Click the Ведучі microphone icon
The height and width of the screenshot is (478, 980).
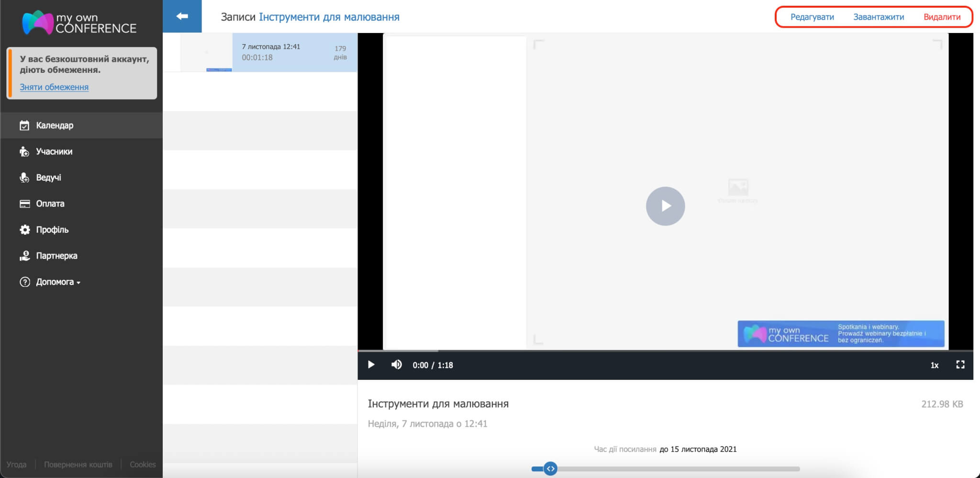coord(24,178)
